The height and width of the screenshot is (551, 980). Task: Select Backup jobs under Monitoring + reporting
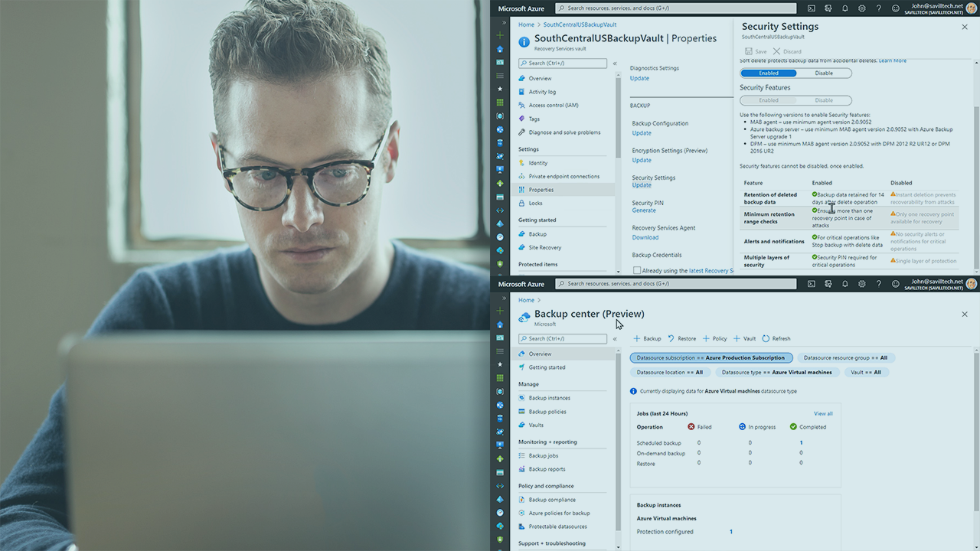click(x=543, y=456)
